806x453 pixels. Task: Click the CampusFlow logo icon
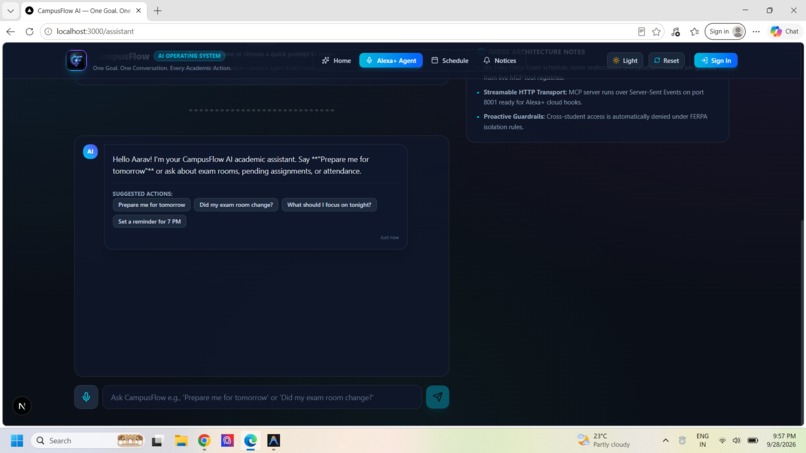76,60
